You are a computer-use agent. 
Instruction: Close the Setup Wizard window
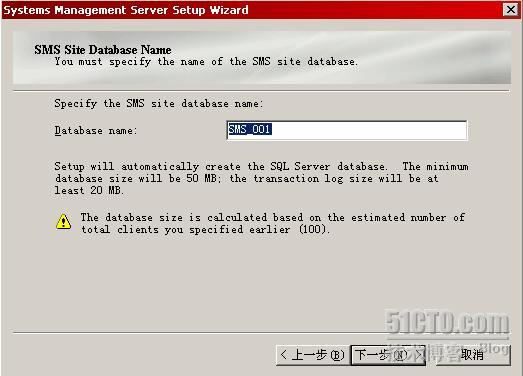click(x=511, y=9)
